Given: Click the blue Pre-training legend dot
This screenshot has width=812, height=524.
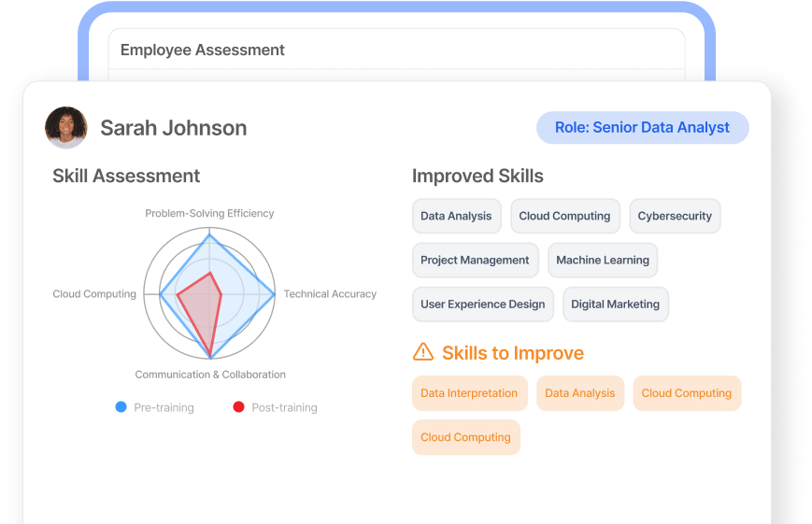Looking at the screenshot, I should coord(121,407).
